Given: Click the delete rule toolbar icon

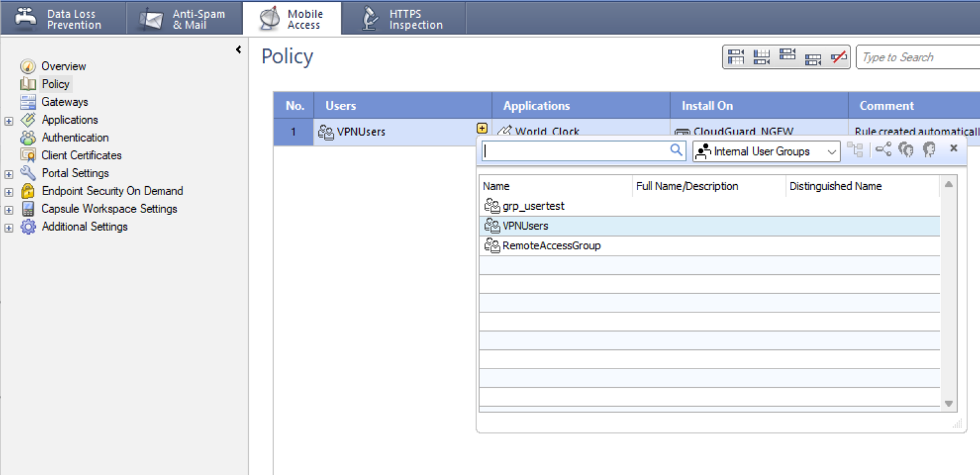Looking at the screenshot, I should tap(838, 57).
